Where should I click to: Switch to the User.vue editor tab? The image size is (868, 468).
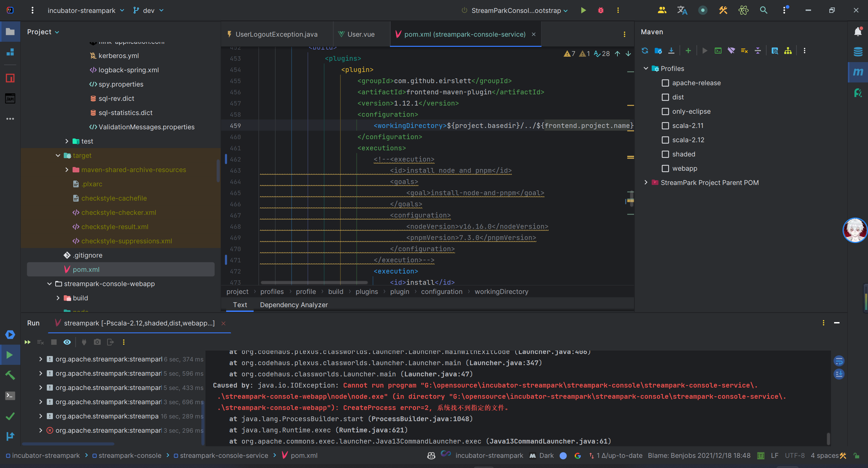point(361,34)
